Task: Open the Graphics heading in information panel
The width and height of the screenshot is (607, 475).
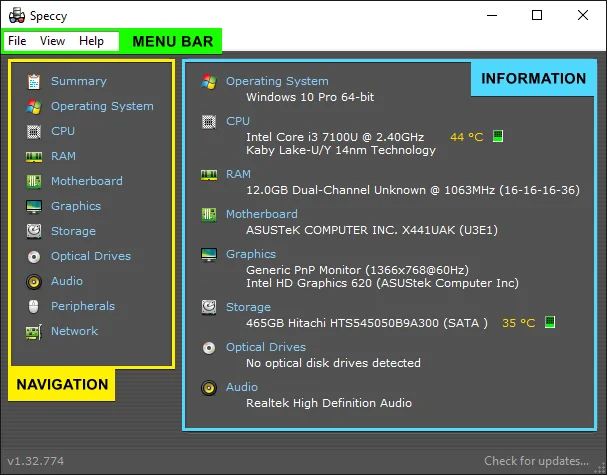Action: click(250, 254)
